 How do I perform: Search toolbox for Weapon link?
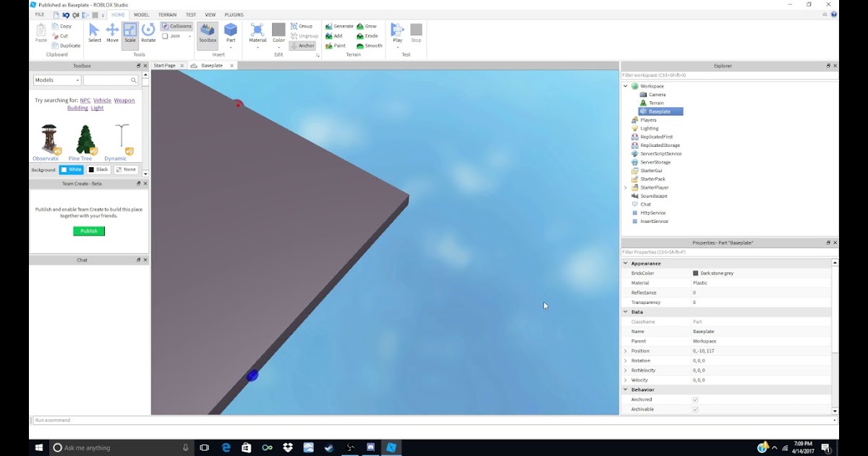(124, 101)
